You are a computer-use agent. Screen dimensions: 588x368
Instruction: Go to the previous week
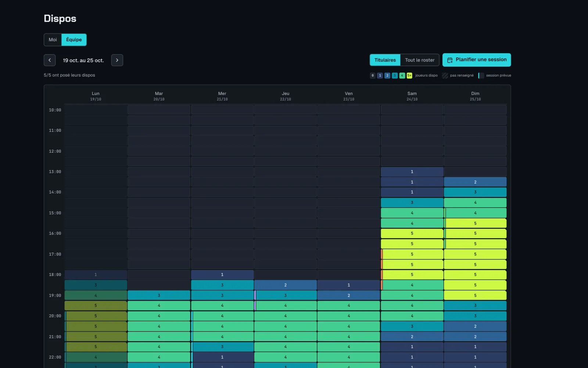pos(50,60)
